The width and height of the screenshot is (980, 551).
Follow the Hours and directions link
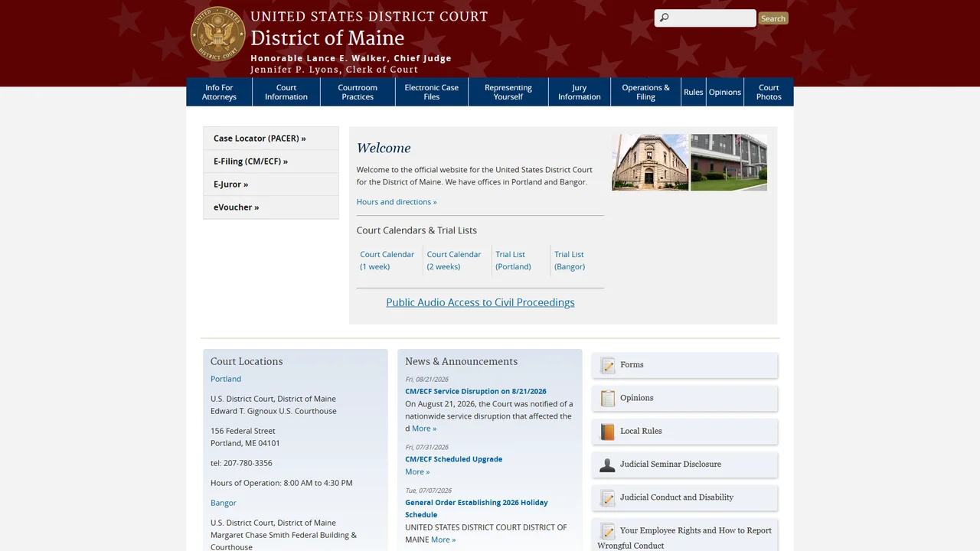click(397, 202)
